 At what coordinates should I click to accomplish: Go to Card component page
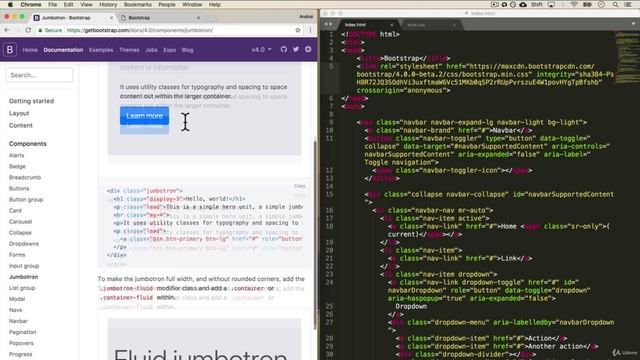(15, 210)
